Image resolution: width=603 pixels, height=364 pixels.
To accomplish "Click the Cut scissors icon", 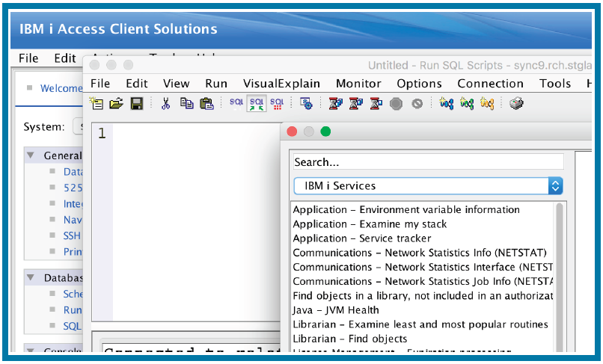I will [166, 104].
